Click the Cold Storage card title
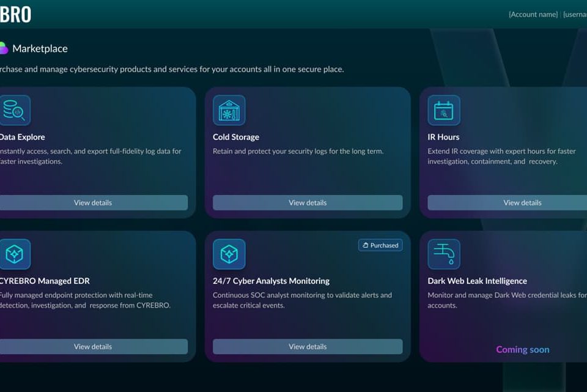587x392 pixels. coord(236,137)
